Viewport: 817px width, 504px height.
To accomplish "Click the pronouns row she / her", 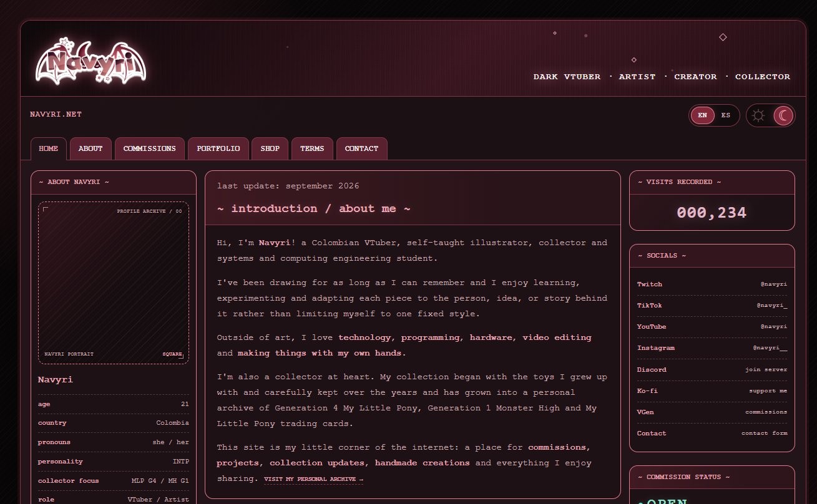I will [114, 442].
